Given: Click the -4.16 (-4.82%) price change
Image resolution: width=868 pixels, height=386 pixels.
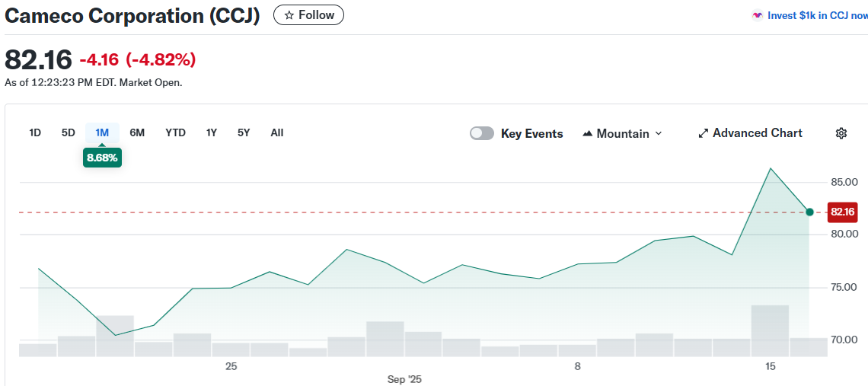Looking at the screenshot, I should pos(137,59).
